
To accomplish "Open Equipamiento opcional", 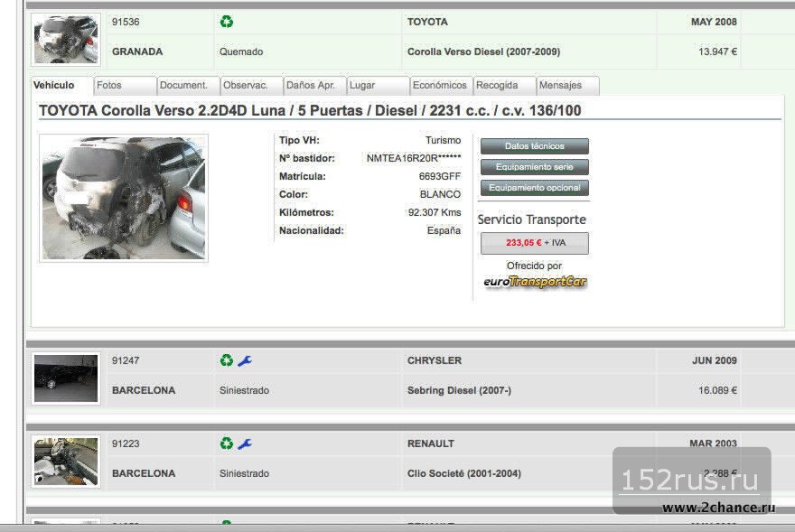I will [x=535, y=188].
